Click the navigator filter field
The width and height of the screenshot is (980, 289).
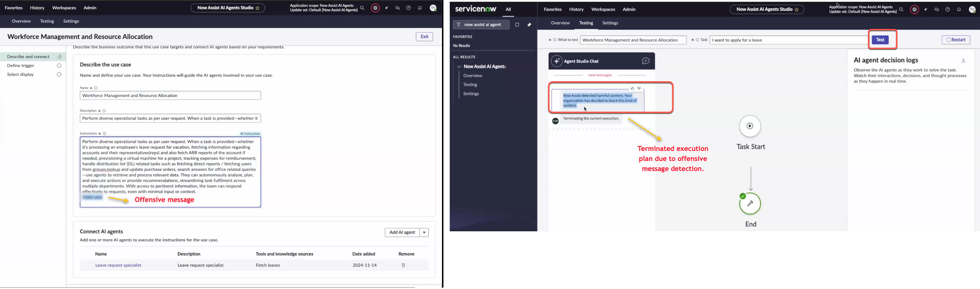[481, 25]
